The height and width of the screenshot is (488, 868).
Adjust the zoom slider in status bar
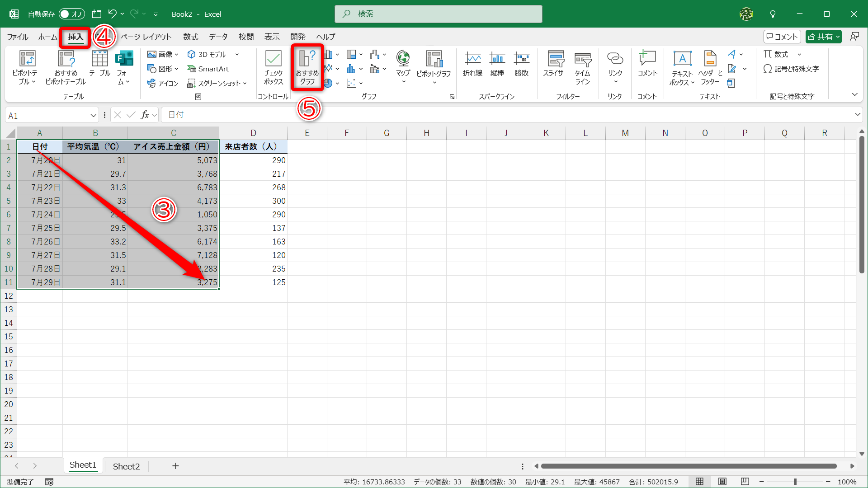point(795,482)
